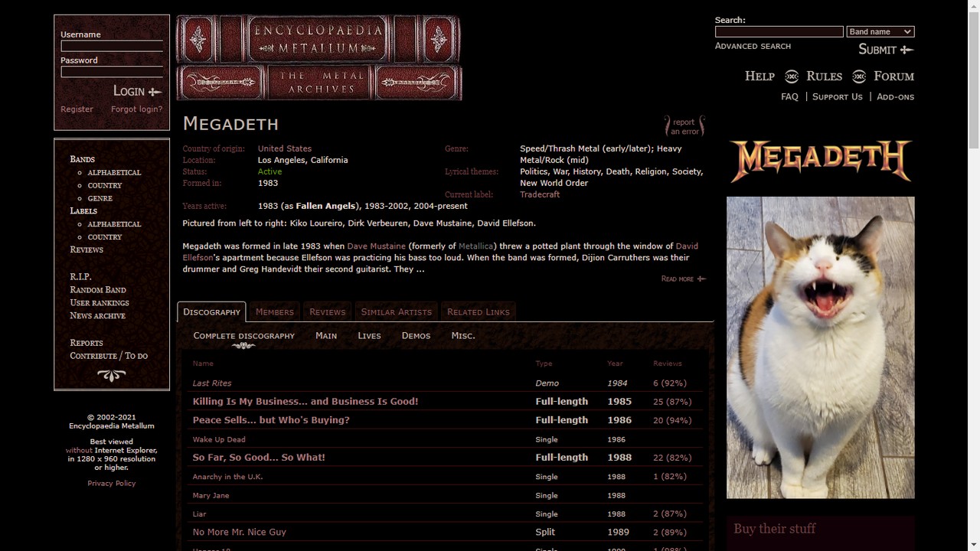Select the Demos discography sub-tab
The width and height of the screenshot is (980, 551).
pos(416,336)
